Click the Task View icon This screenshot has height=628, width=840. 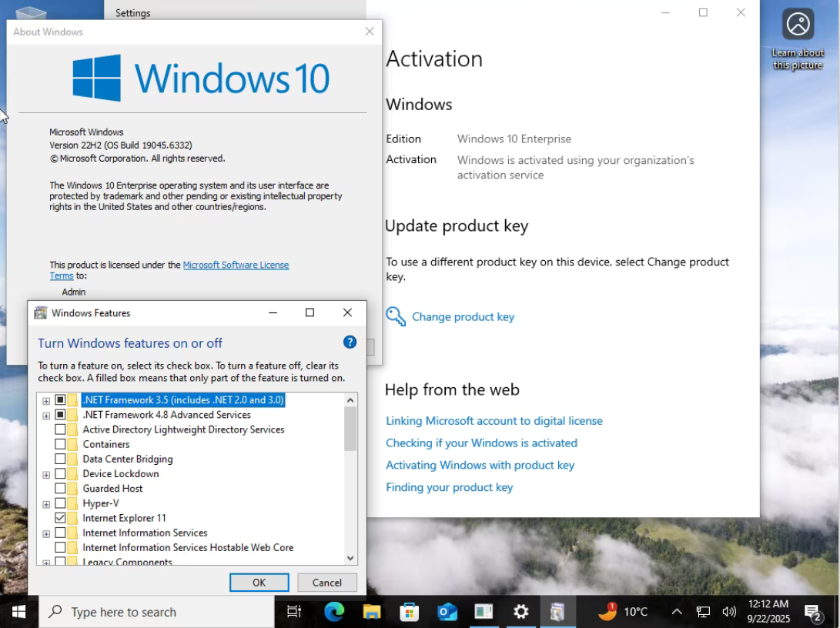[294, 611]
